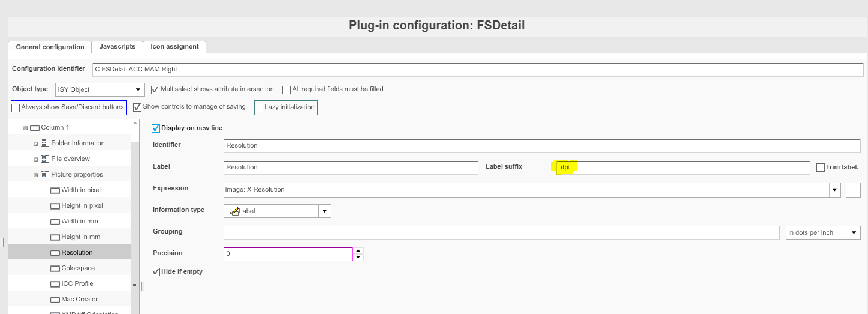Image resolution: width=868 pixels, height=314 pixels.
Task: Open the Javascripts tab
Action: (117, 46)
